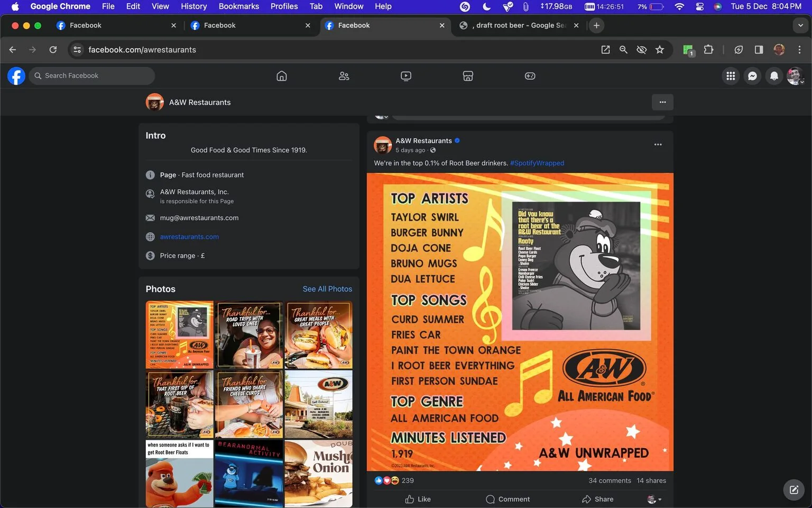
Task: Open the post author name A&W Restaurants
Action: [x=423, y=141]
